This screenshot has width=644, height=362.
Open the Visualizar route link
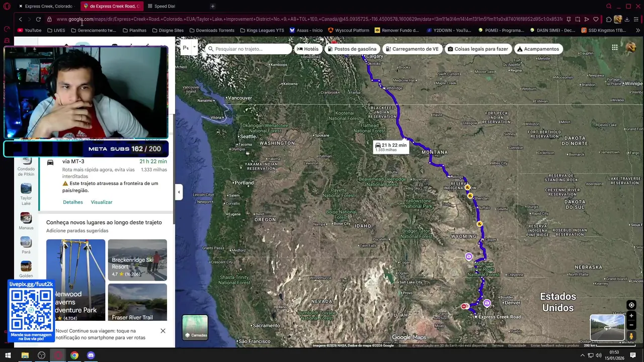point(102,202)
